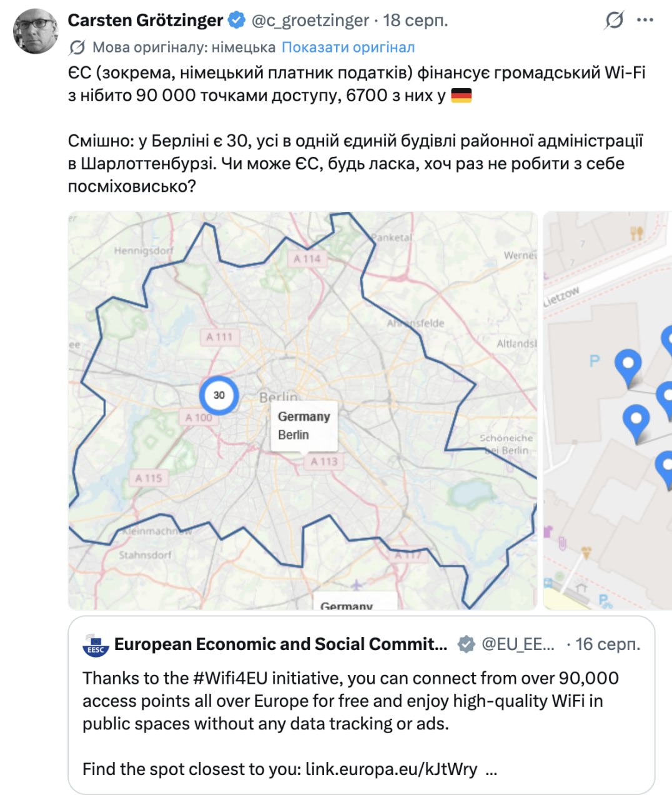
Task: Click the Stahnsdorf label on map
Action: click(x=145, y=554)
